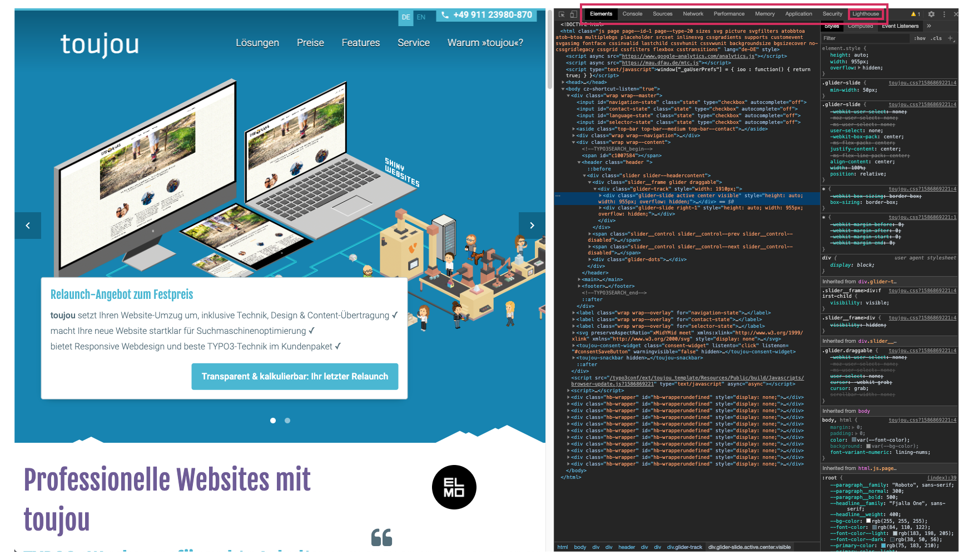Select the first slider dot
Image resolution: width=973 pixels, height=560 pixels.
tap(273, 421)
